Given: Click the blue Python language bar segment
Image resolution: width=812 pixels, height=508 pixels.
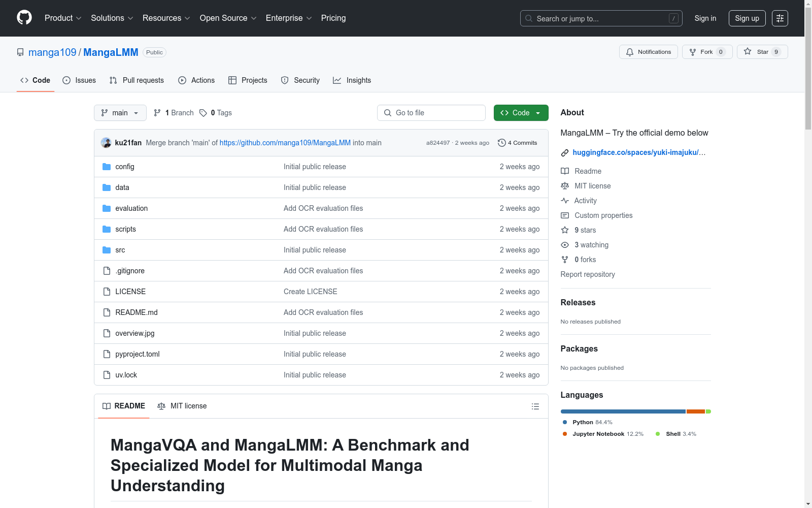Looking at the screenshot, I should (623, 411).
